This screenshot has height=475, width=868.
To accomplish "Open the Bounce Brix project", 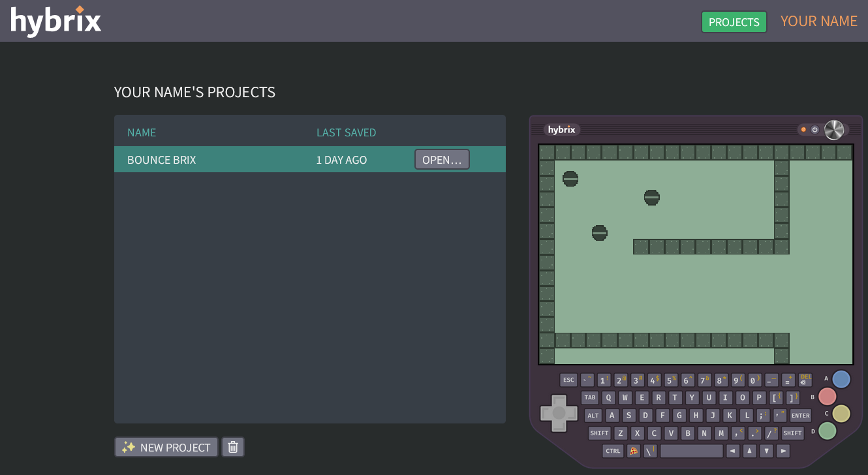I will (442, 159).
